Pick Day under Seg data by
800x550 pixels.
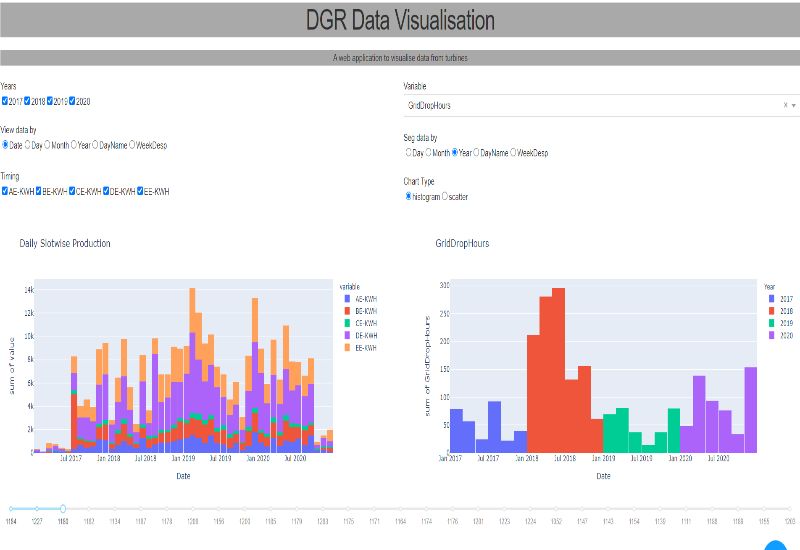[x=408, y=153]
